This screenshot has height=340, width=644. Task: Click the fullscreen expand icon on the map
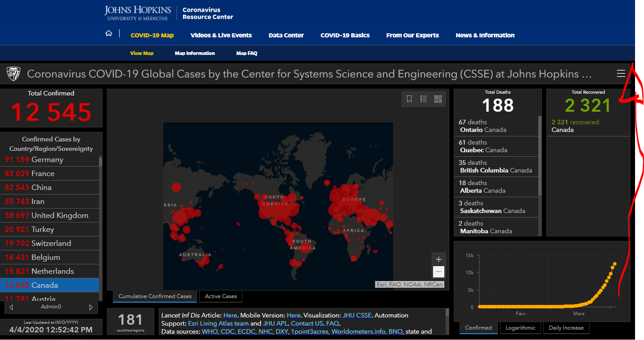(x=438, y=99)
